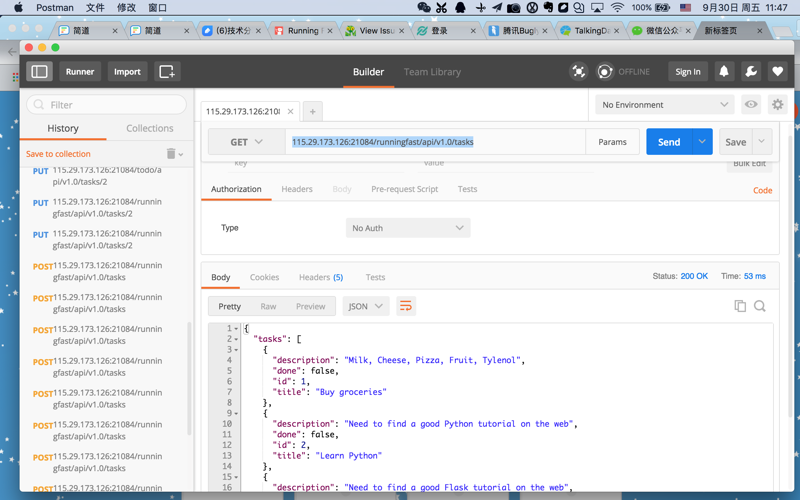Collapse the object at line 3

[x=236, y=350]
